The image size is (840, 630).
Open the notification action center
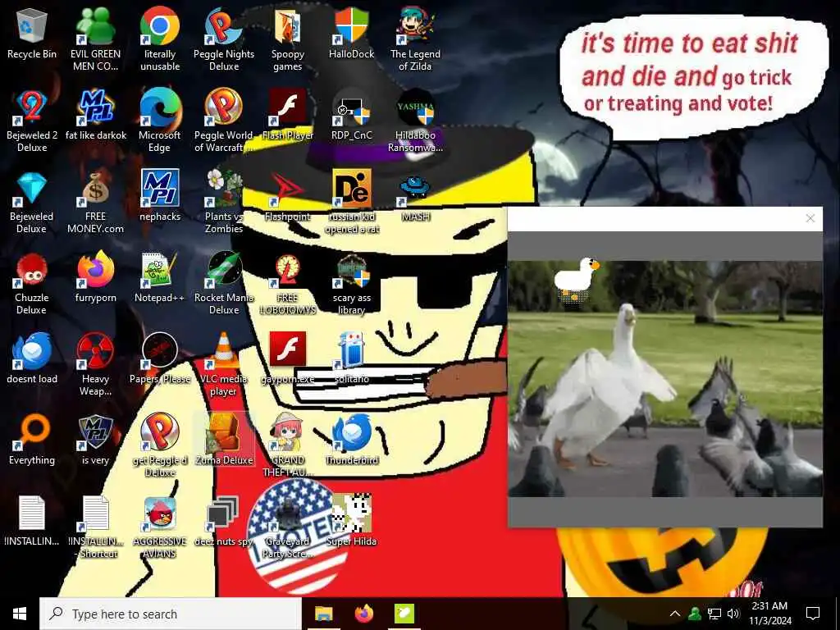coord(813,614)
